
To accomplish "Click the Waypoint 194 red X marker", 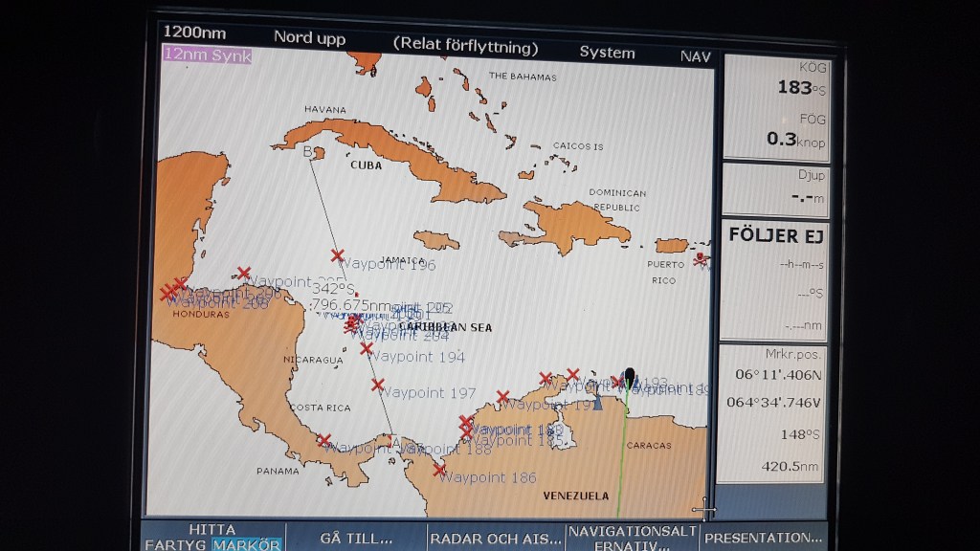I will (x=366, y=348).
